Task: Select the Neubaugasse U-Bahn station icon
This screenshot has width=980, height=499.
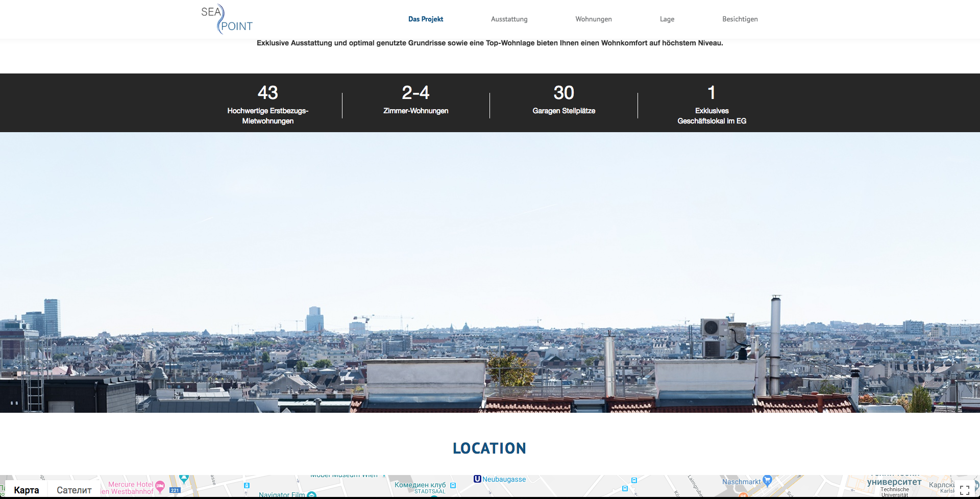Action: tap(477, 479)
